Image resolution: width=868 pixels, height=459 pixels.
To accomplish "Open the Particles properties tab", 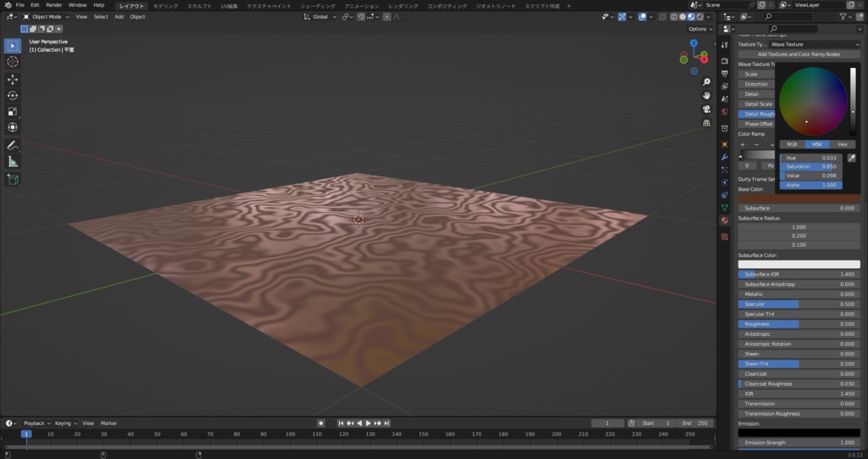I will pyautogui.click(x=725, y=170).
